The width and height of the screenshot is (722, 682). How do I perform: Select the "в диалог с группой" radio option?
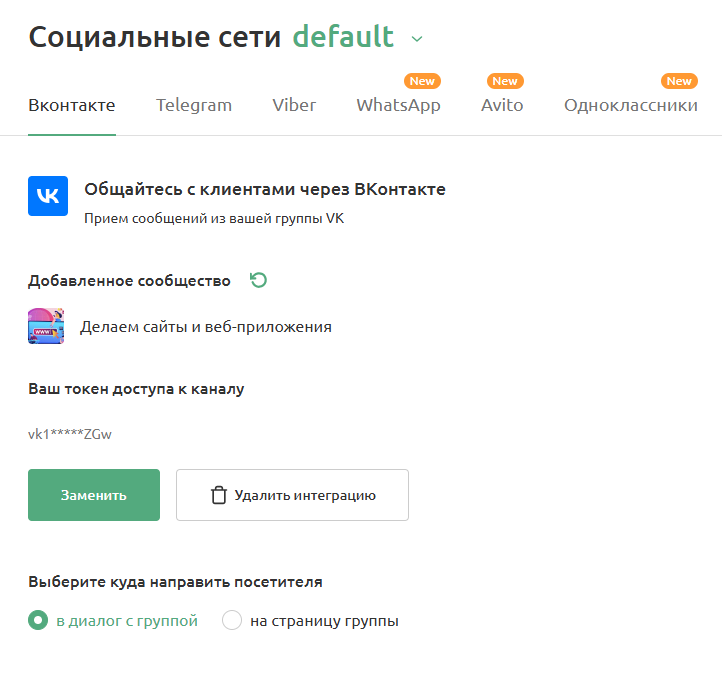tap(38, 621)
